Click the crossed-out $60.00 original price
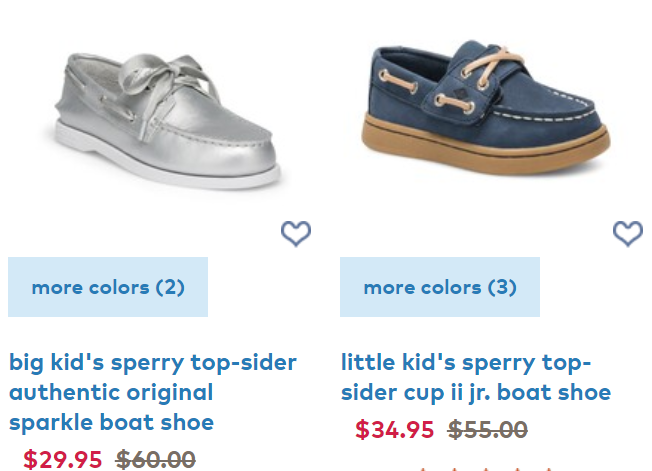 156,459
